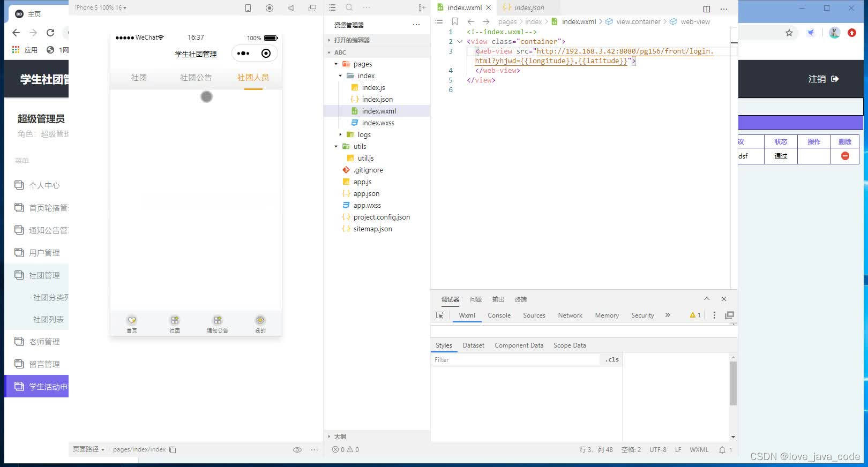Open the editor more actions menu
The height and width of the screenshot is (467, 868).
[x=724, y=9]
